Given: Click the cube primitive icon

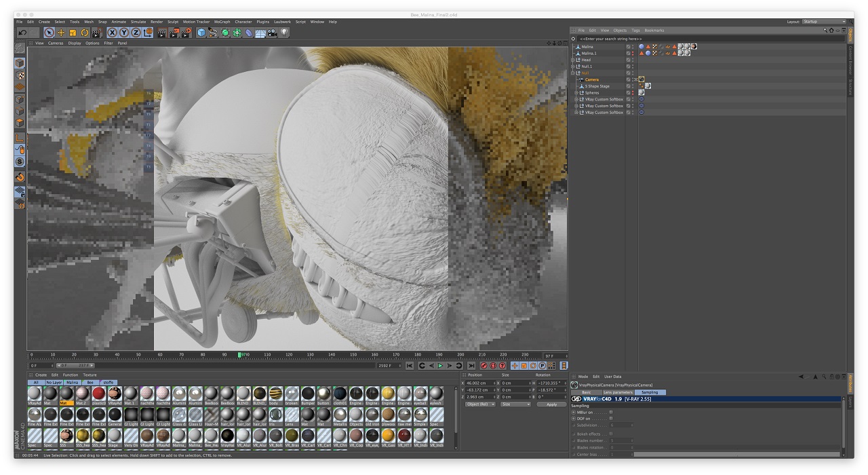Looking at the screenshot, I should coord(201,33).
